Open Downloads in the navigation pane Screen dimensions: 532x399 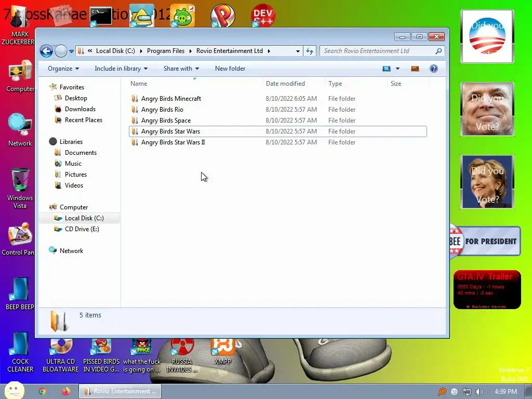pyautogui.click(x=80, y=109)
